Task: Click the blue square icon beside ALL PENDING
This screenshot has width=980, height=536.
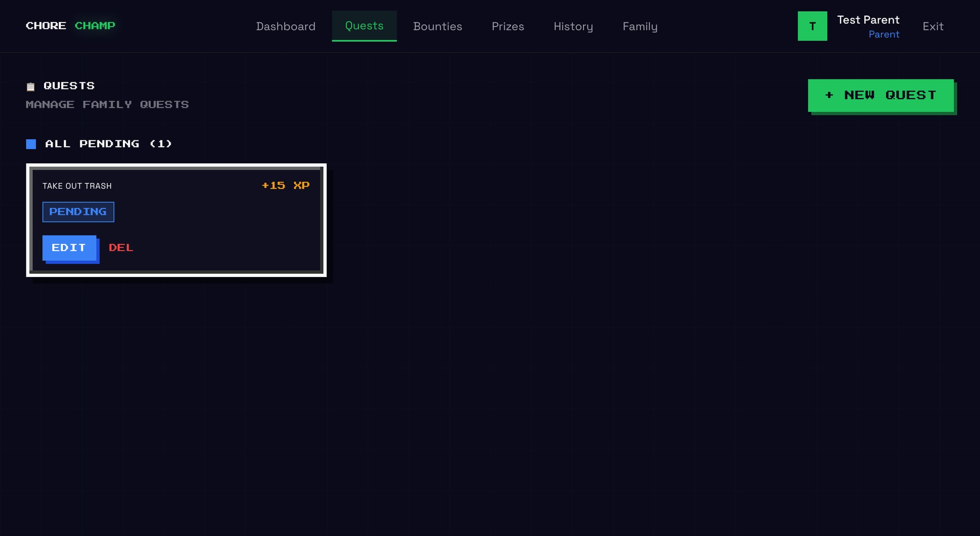Action: click(31, 144)
